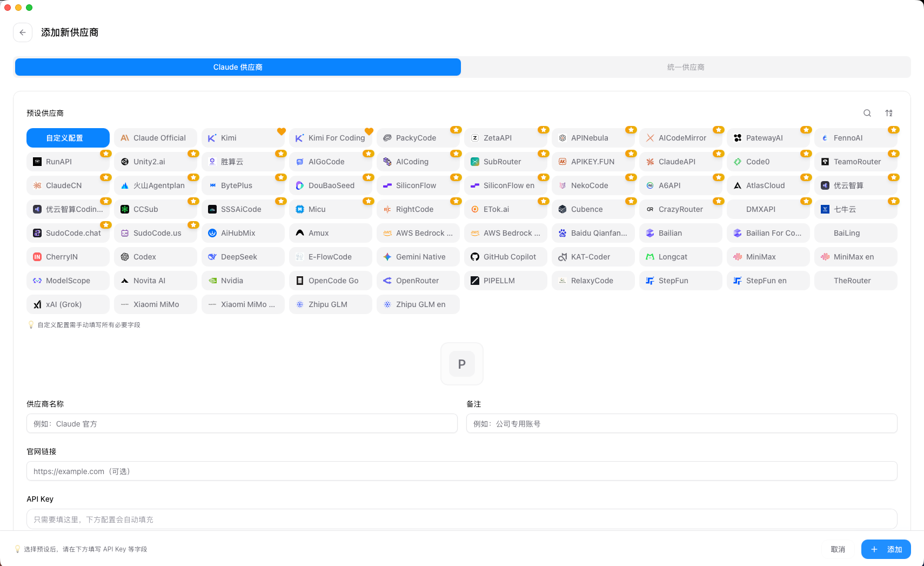
Task: Select the AiHubMix preset
Action: coord(243,233)
